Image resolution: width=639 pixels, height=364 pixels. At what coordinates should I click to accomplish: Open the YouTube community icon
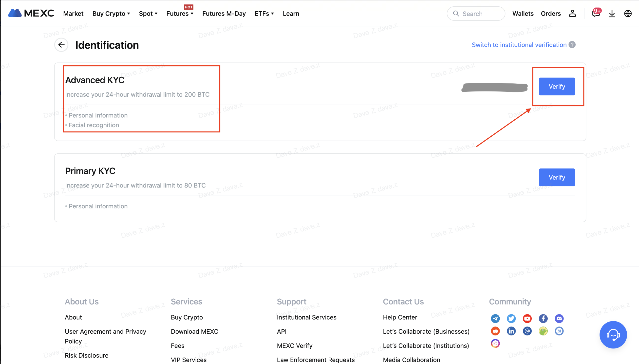[x=527, y=318]
